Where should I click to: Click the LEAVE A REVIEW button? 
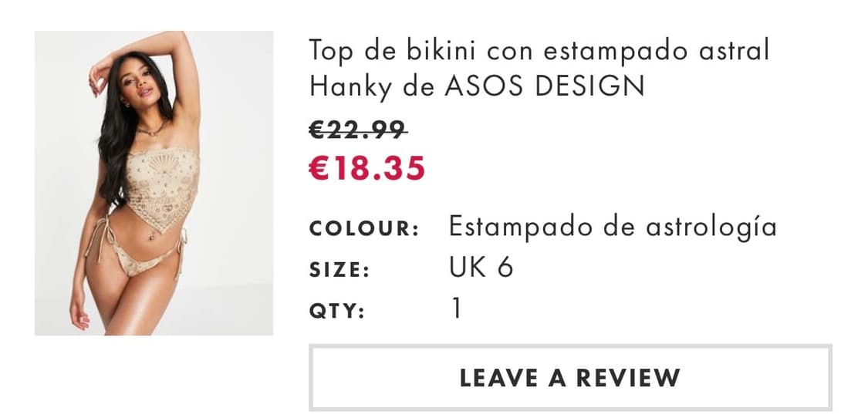click(570, 378)
